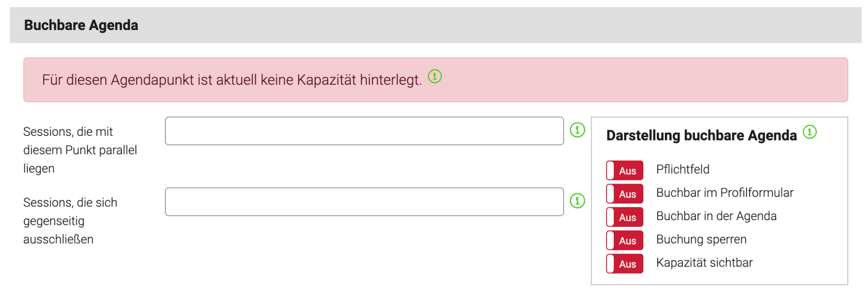Show info for Darstellung buchbare Agenda heading

coord(810,132)
